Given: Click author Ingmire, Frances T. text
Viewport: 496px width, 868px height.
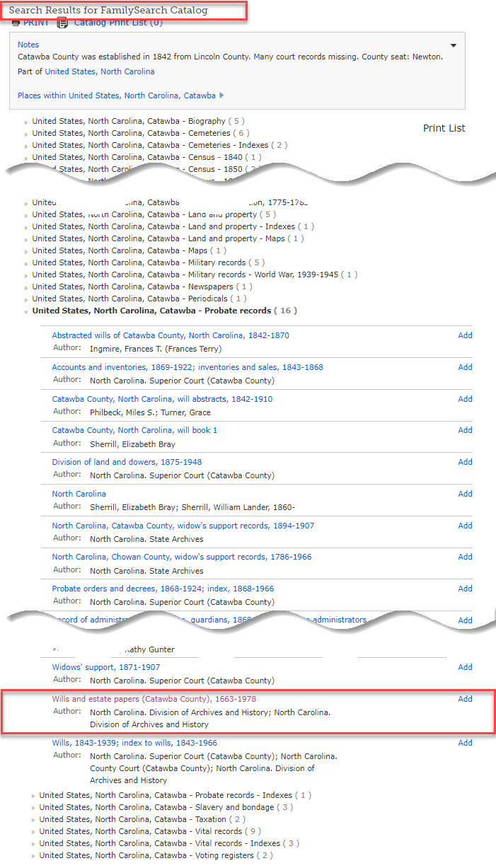Looking at the screenshot, I should [156, 349].
